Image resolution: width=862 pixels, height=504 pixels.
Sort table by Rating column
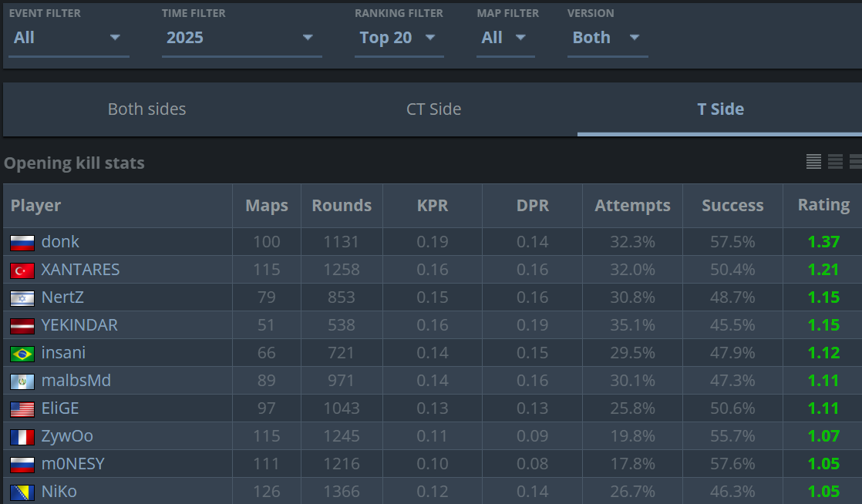click(x=823, y=205)
